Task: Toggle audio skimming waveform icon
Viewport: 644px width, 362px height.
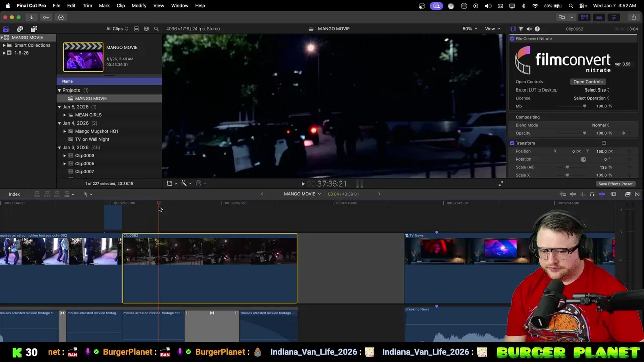Action: 583,194
